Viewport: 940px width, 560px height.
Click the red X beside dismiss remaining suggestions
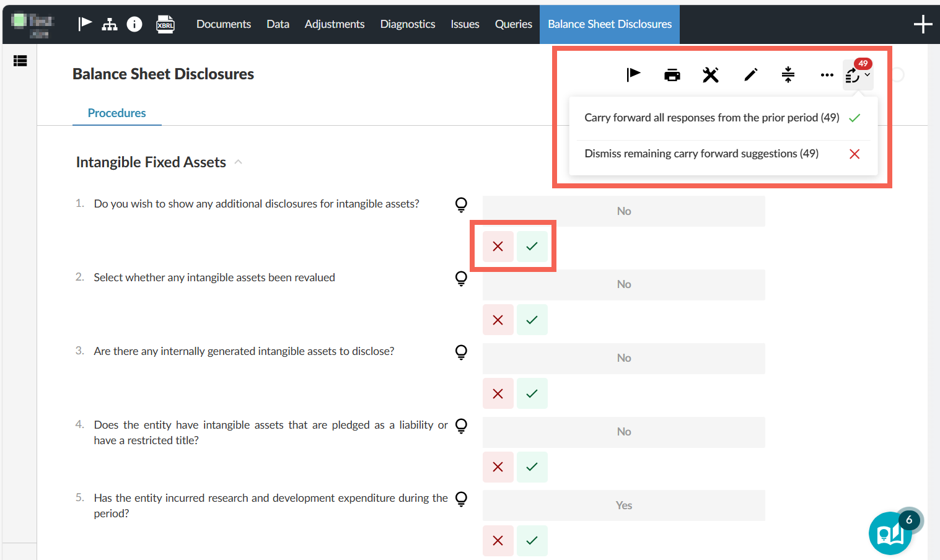click(854, 154)
